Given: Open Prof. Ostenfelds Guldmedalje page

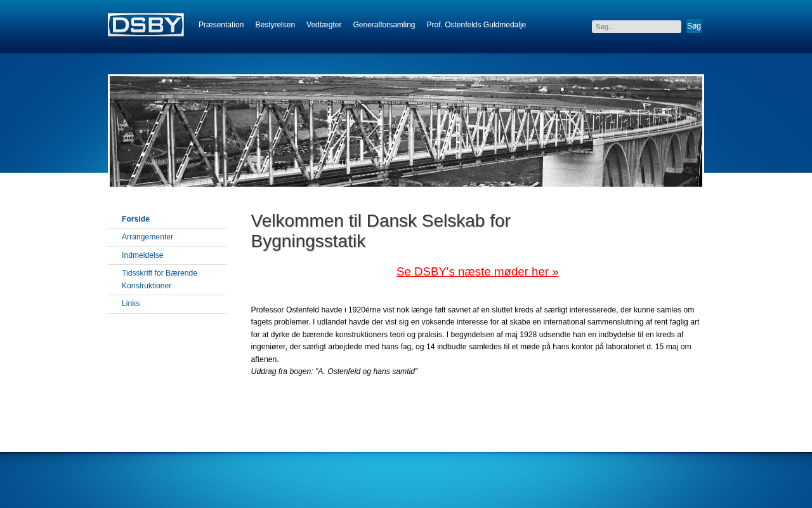Looking at the screenshot, I should click(476, 25).
